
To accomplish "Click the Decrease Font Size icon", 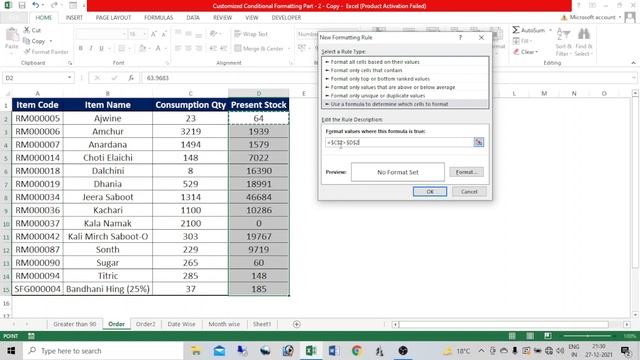I will [x=164, y=34].
